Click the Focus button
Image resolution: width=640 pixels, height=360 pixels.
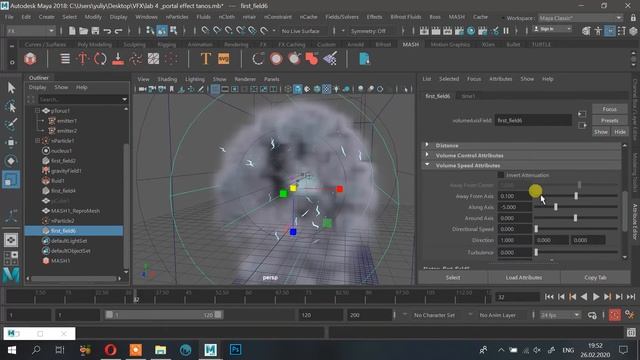(610, 109)
